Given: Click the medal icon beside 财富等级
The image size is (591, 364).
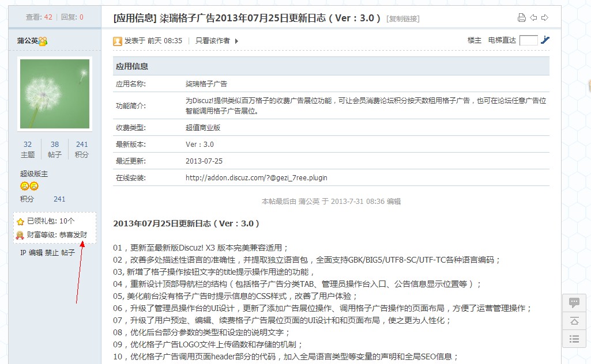Looking at the screenshot, I should click(20, 236).
